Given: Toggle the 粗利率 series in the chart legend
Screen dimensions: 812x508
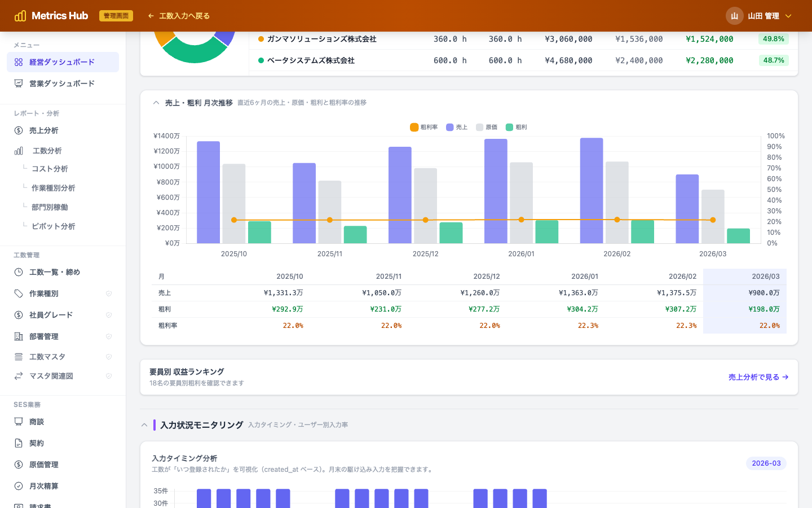Looking at the screenshot, I should 424,127.
